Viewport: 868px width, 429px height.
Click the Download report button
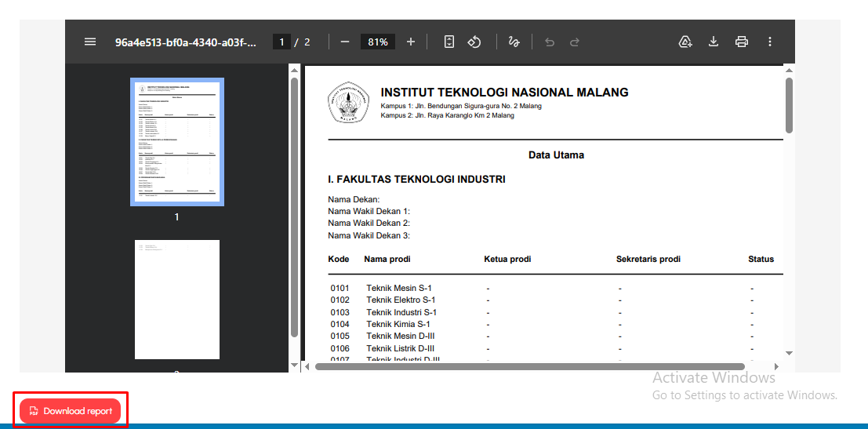coord(71,411)
